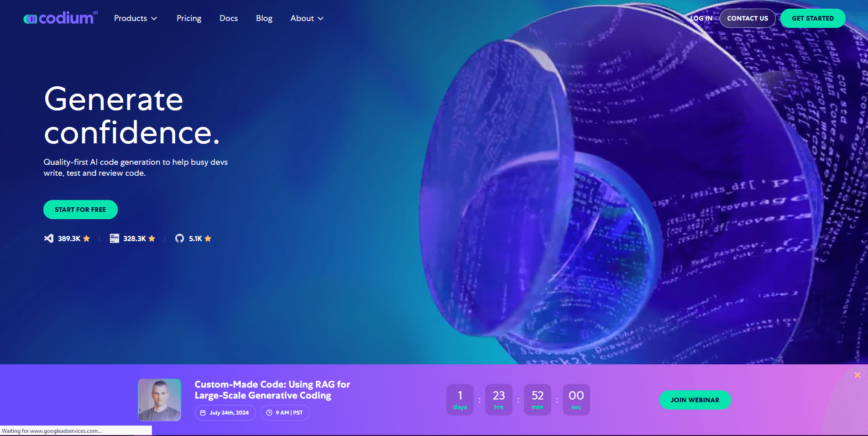Click the July 24th, 2024 date badge
Screen dimensions: 868x436
(225, 413)
